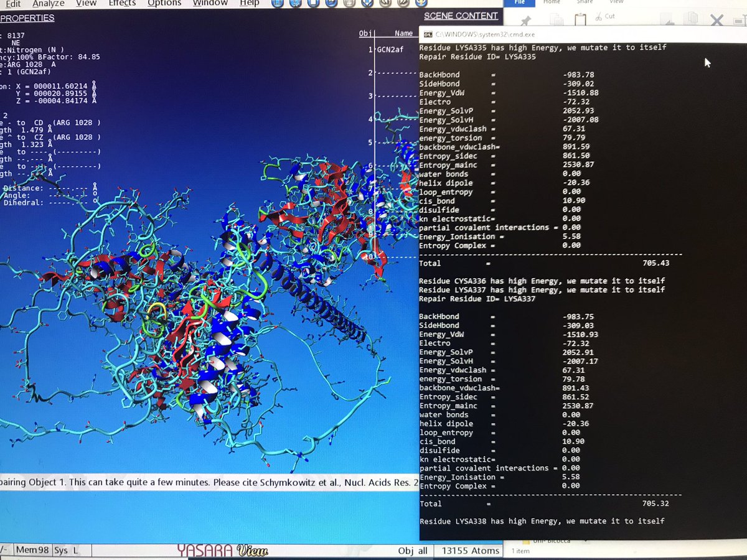Open the Edit menu in YASARA
747x560 pixels.
13,3
